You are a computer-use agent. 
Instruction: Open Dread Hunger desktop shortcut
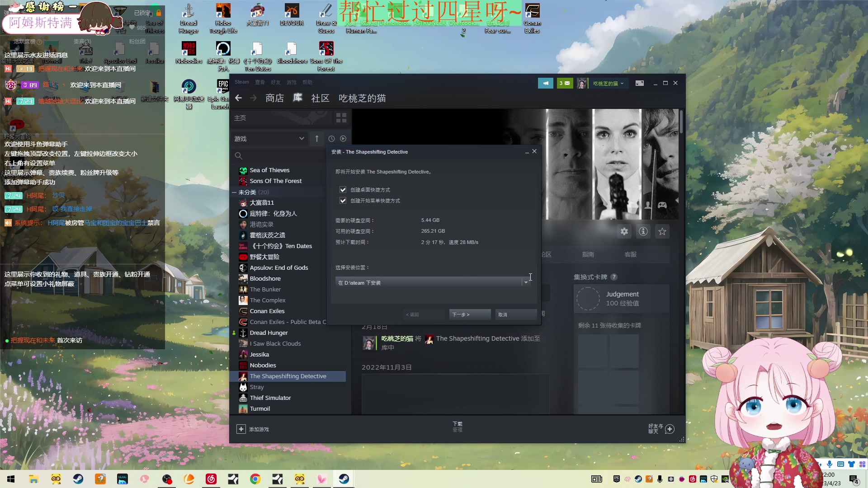coord(189,18)
